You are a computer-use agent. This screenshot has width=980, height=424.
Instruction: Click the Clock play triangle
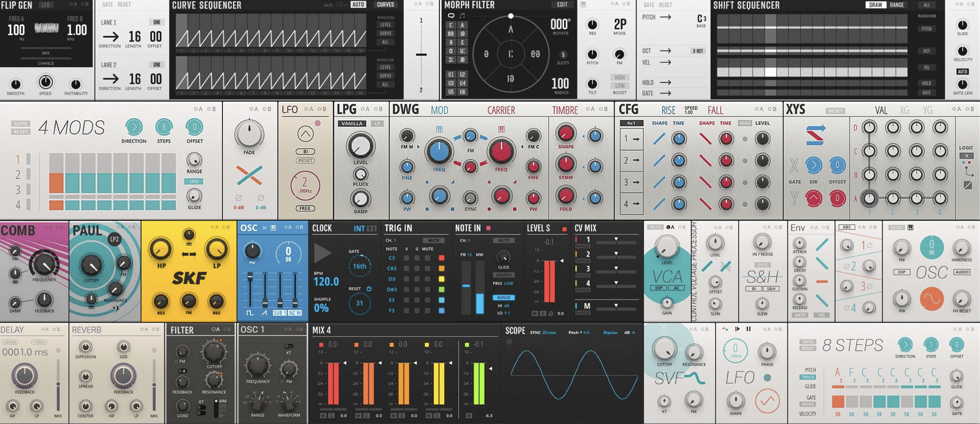pyautogui.click(x=322, y=254)
